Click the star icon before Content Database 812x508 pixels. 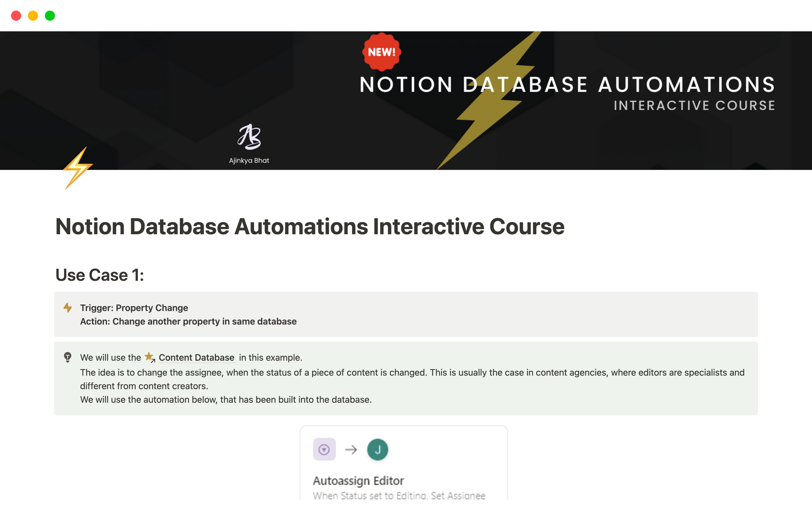149,357
